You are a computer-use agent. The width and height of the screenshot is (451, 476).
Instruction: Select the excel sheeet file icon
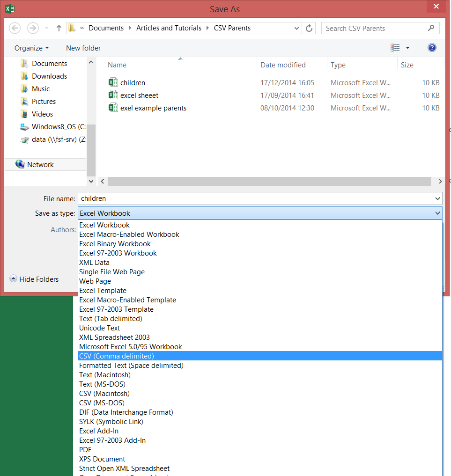113,95
